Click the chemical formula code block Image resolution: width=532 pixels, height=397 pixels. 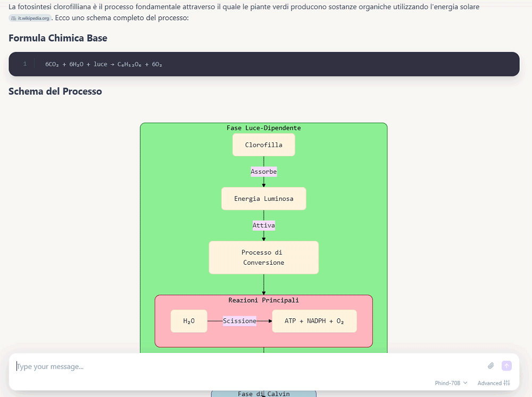pos(264,64)
